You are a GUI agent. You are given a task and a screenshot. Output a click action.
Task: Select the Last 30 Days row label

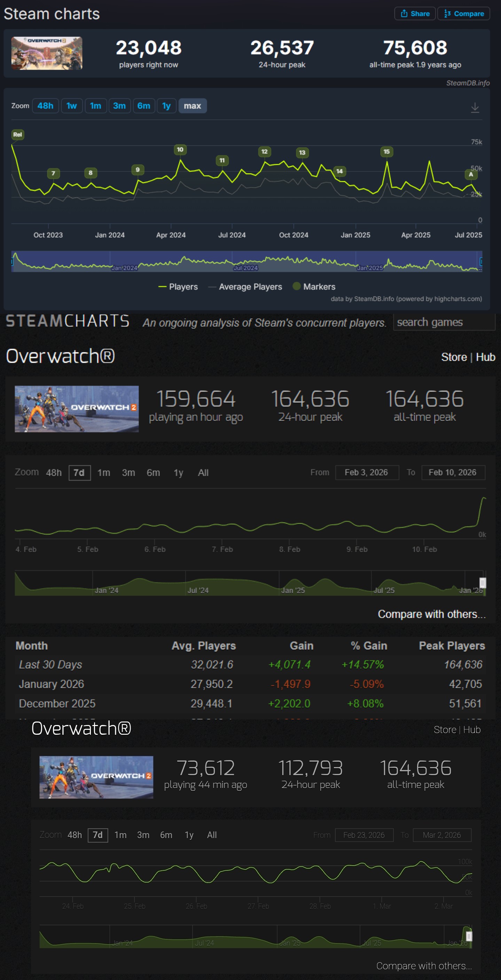50,664
